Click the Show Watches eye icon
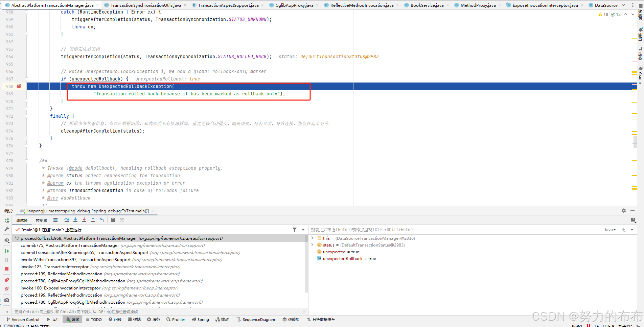Screen dimensions: 644x327 (x=7, y=240)
